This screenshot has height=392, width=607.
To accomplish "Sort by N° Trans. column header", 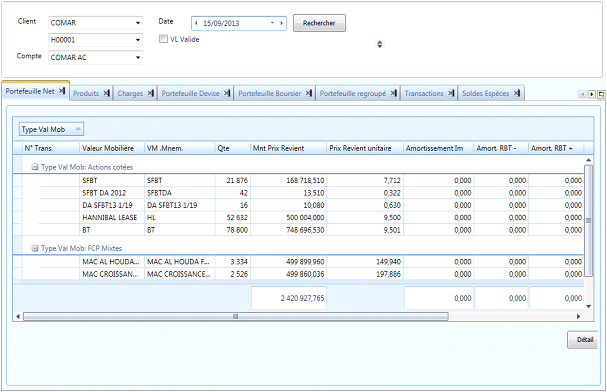I will (x=51, y=148).
